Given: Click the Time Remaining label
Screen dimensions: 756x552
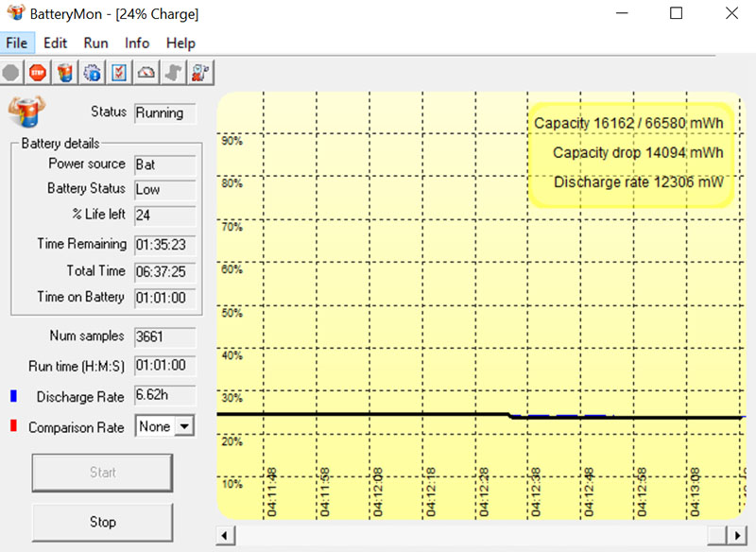Looking at the screenshot, I should click(x=82, y=244).
